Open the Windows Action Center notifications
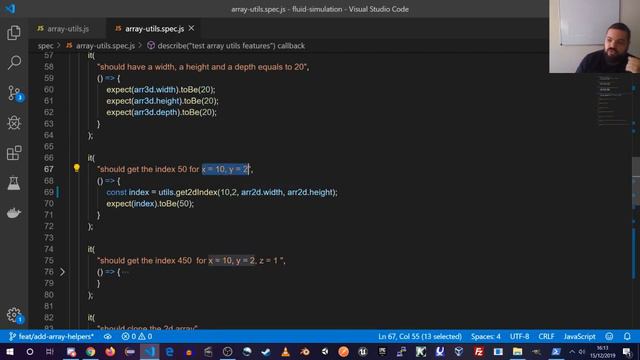 pos(627,351)
